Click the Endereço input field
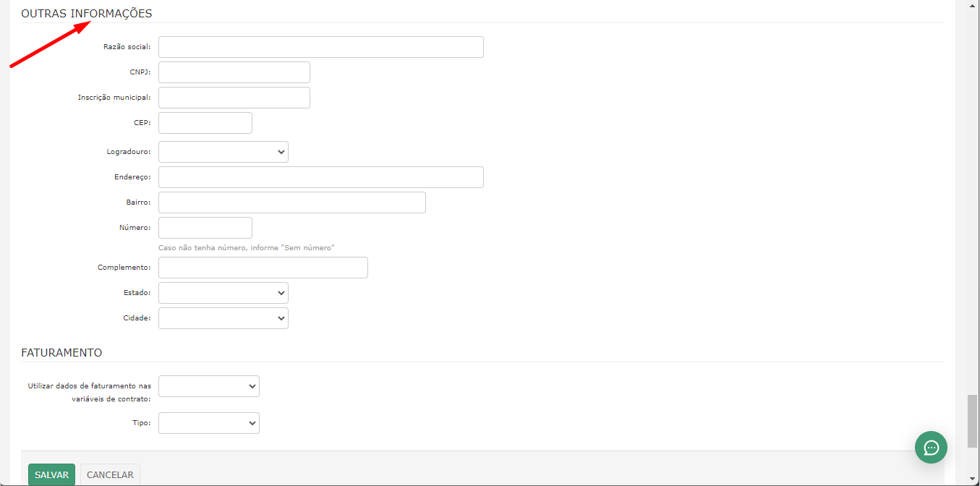This screenshot has width=980, height=486. coord(320,177)
